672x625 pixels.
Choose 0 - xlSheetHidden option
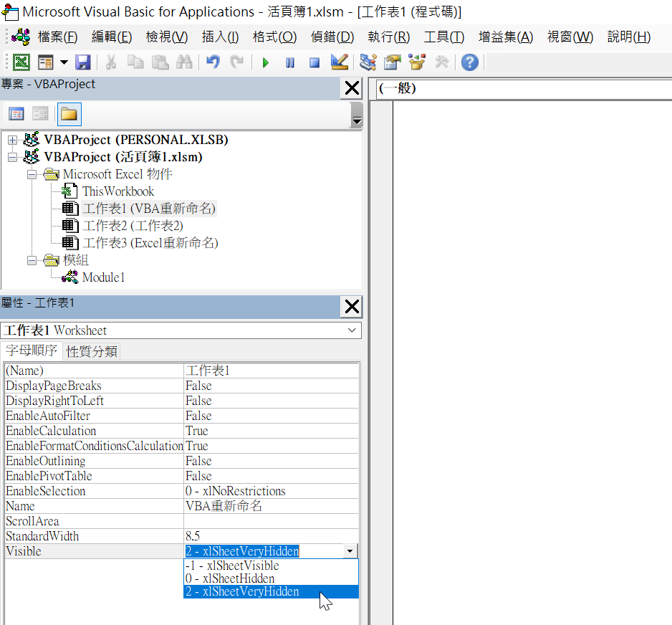[271, 578]
